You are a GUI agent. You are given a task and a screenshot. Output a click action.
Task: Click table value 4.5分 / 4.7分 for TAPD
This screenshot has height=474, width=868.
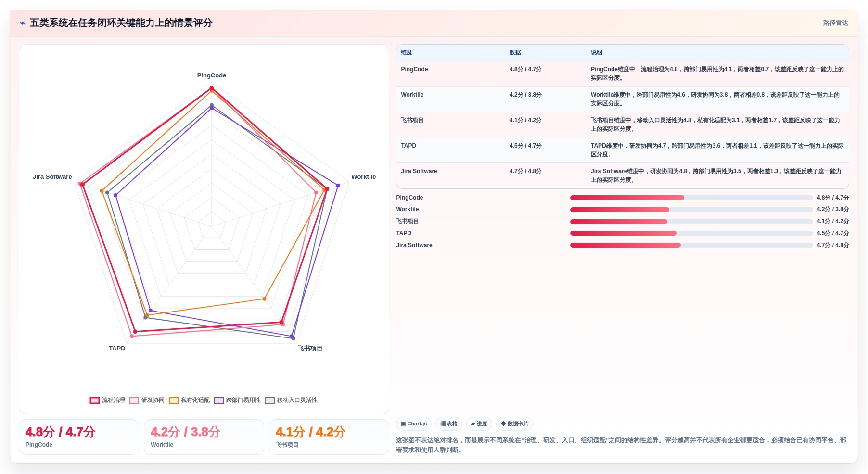pos(525,146)
